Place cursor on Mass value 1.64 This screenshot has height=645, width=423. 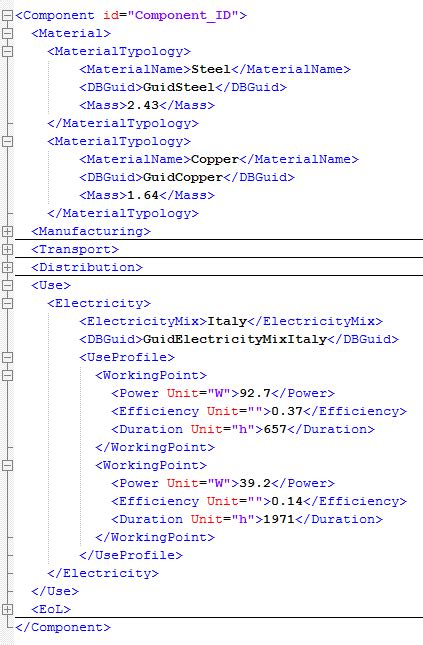point(143,195)
